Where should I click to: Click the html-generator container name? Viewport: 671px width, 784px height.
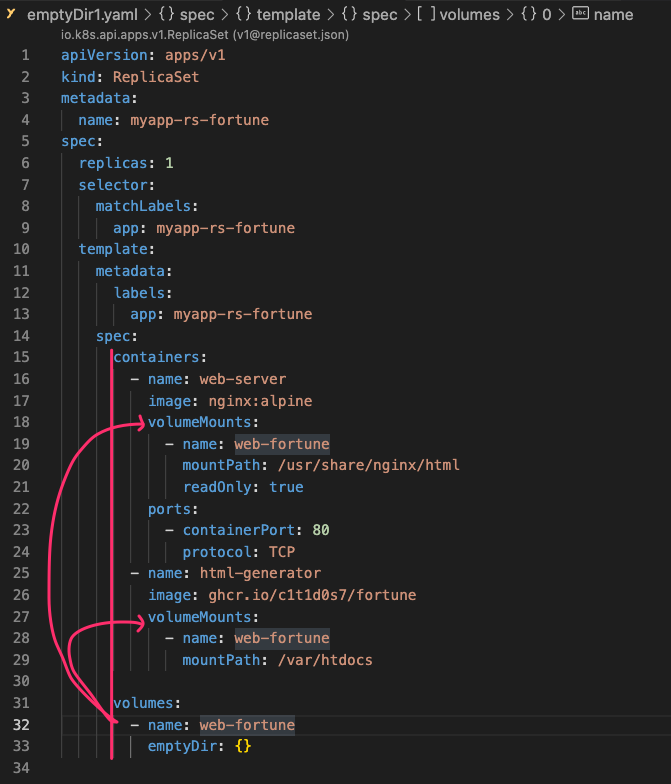tap(260, 573)
